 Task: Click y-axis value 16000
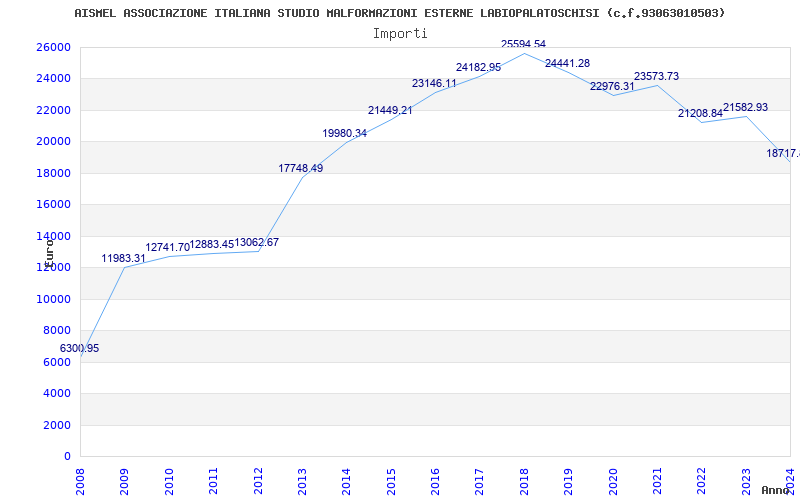coord(53,205)
